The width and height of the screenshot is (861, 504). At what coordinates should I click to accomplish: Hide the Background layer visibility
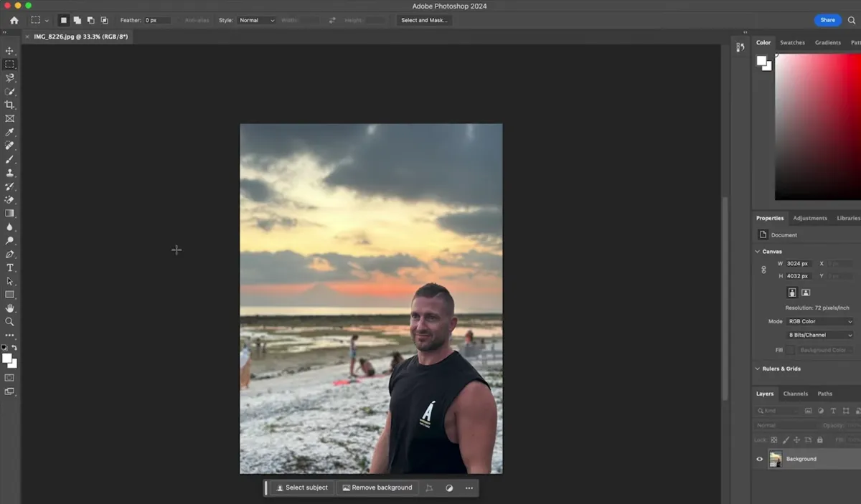759,459
